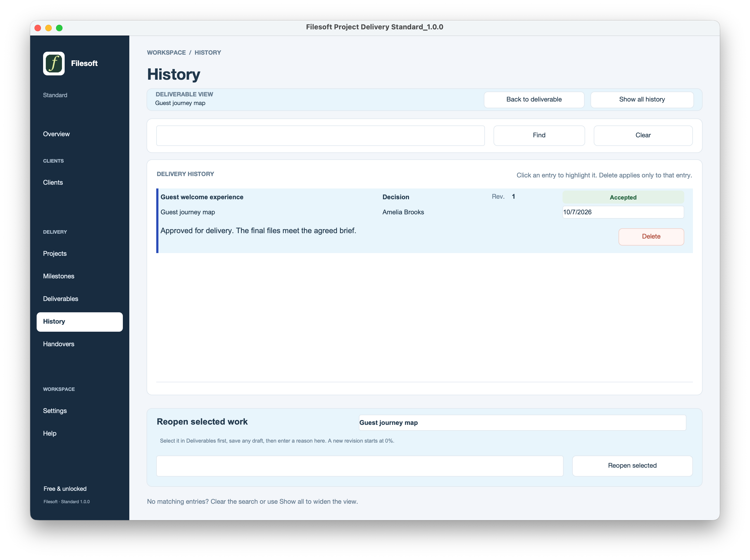
Task: Click Amelia Brooks name in entry
Action: (x=403, y=212)
